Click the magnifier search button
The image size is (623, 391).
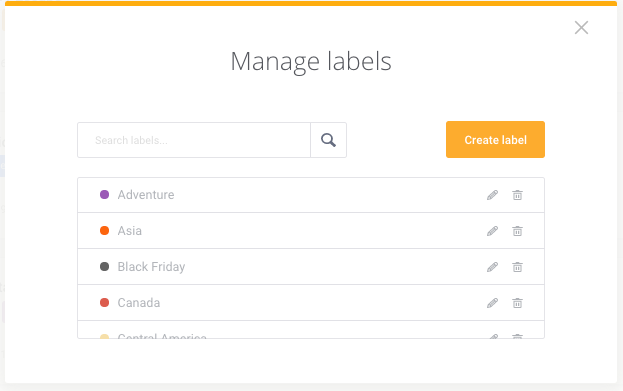pyautogui.click(x=329, y=140)
